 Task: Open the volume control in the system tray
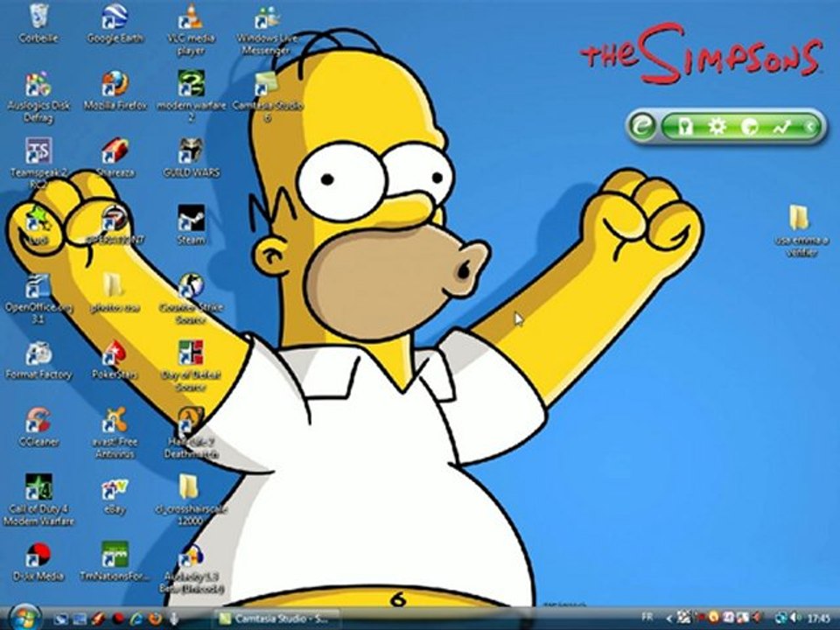click(795, 618)
